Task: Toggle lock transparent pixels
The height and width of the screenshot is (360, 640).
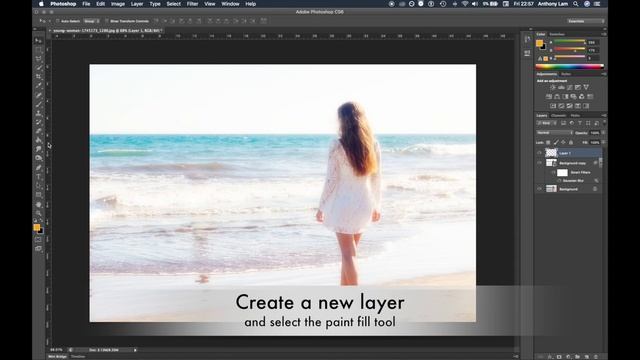Action: click(x=548, y=142)
